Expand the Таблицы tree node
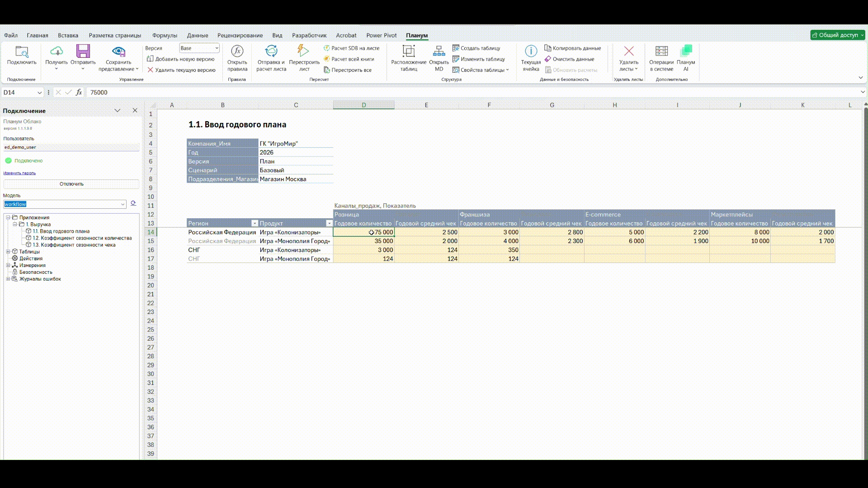The width and height of the screenshot is (868, 488). [8, 252]
